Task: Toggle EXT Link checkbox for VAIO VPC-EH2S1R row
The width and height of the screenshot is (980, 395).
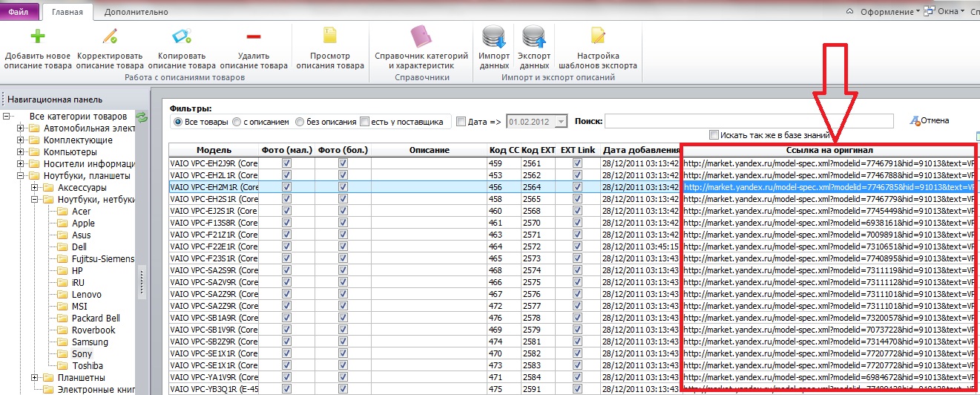Action: [x=578, y=199]
